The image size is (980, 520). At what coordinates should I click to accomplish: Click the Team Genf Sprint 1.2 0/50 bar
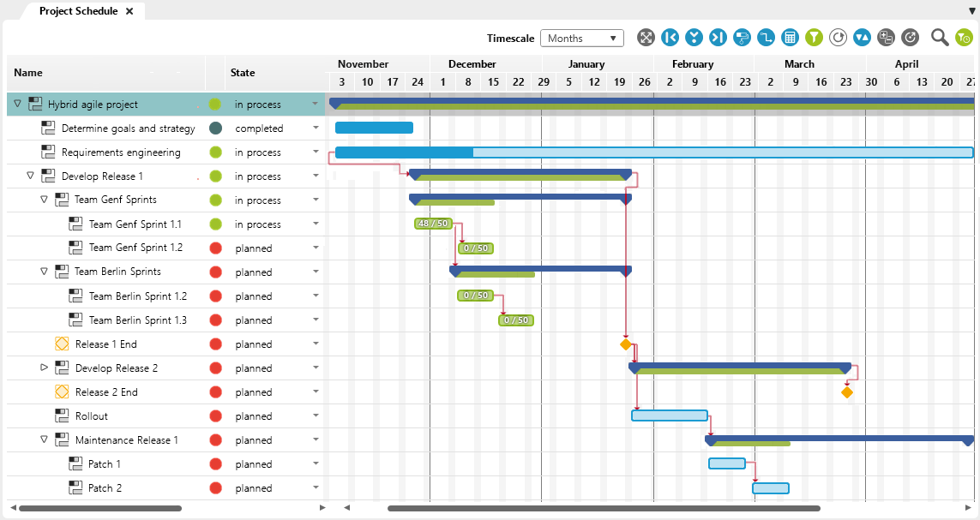[476, 248]
